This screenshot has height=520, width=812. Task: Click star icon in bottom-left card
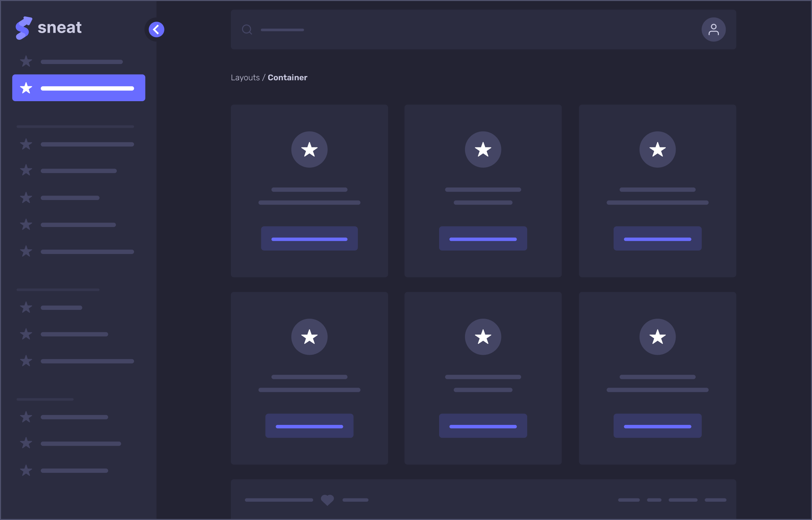(309, 337)
